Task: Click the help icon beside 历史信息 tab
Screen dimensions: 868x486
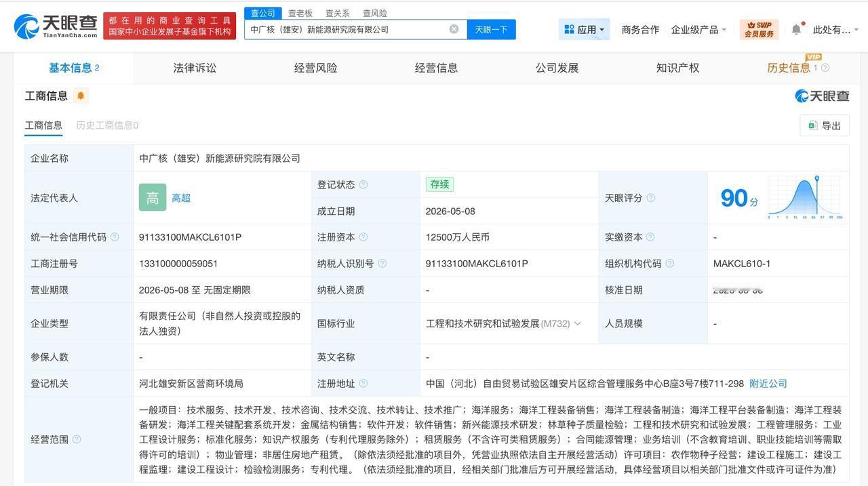Action: (825, 68)
